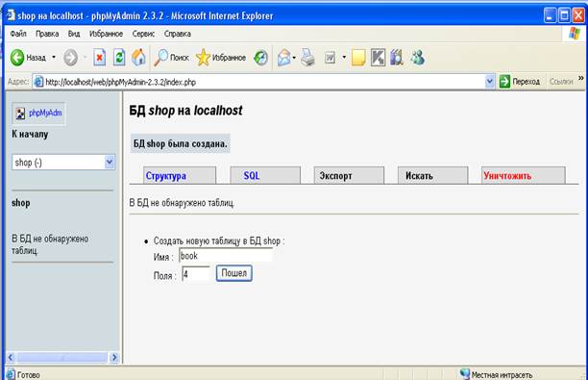Open the Back button history dropdown arrow
The width and height of the screenshot is (588, 380).
[54, 58]
